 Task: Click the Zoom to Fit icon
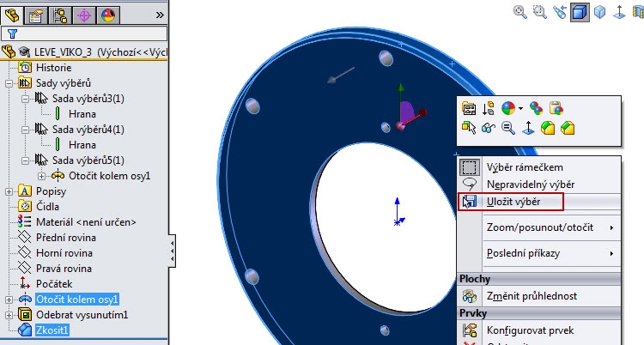(x=519, y=12)
